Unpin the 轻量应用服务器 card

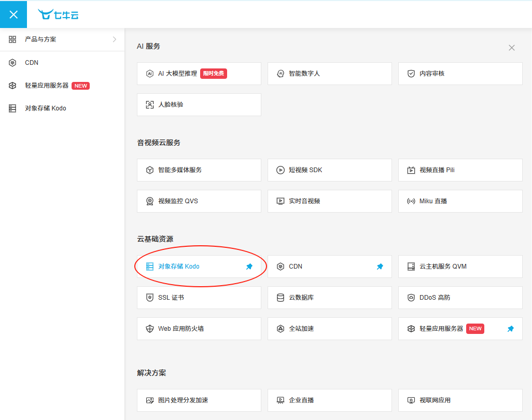[510, 328]
